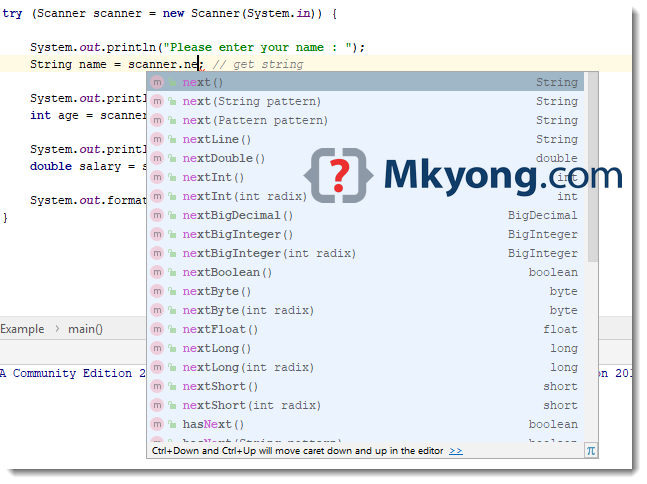
Task: Click the Example breadcrumb
Action: [x=22, y=329]
